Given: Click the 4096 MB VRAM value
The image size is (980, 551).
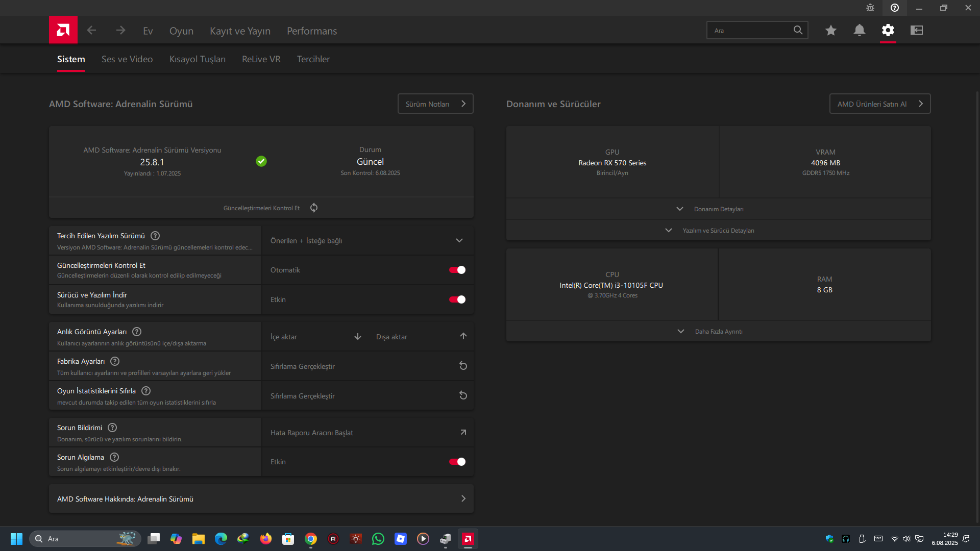Looking at the screenshot, I should (825, 163).
